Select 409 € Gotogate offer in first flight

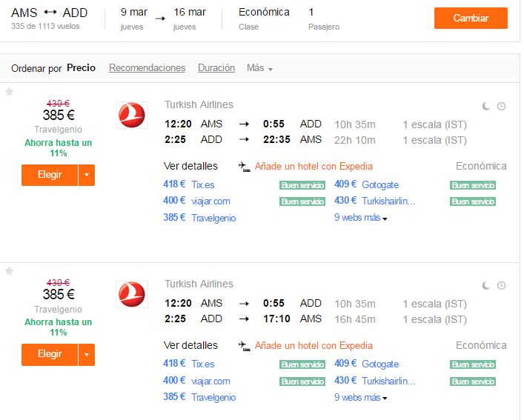click(x=367, y=184)
